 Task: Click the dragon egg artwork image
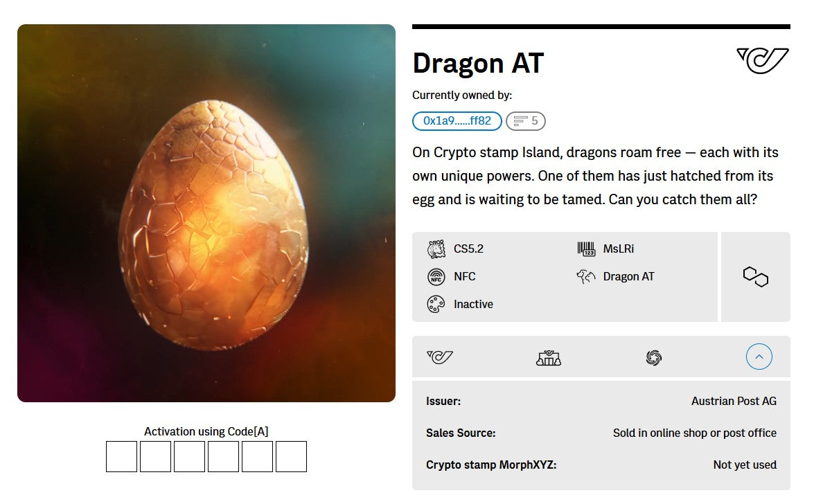(x=206, y=213)
